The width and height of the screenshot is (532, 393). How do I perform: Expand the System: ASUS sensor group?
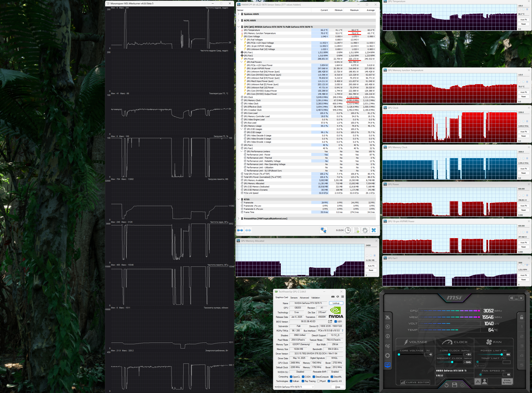tap(238, 14)
